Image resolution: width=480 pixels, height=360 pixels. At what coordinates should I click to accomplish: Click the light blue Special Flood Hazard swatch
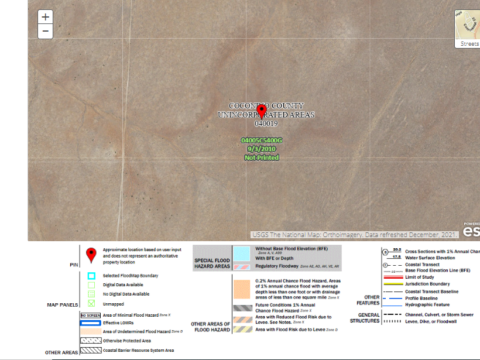tap(242, 254)
